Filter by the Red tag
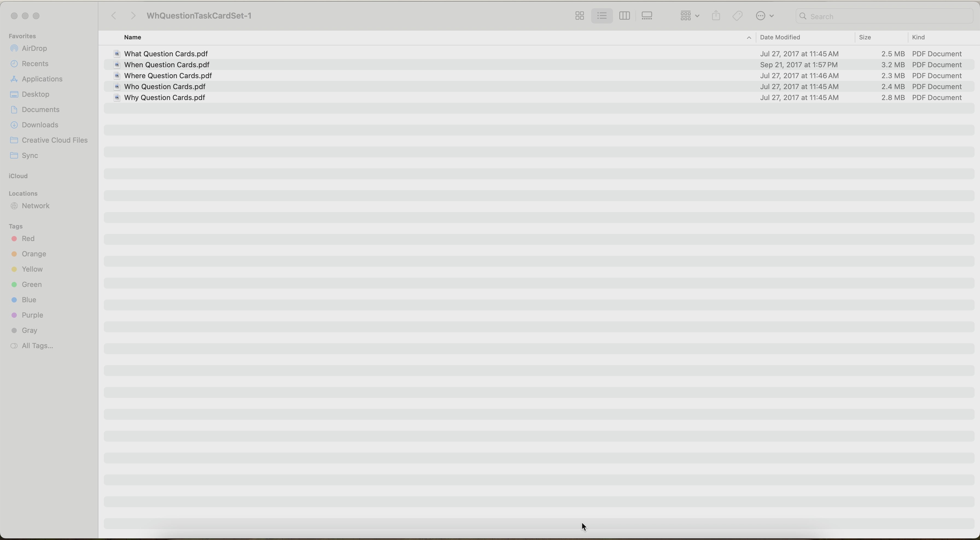Image resolution: width=980 pixels, height=540 pixels. pos(28,239)
